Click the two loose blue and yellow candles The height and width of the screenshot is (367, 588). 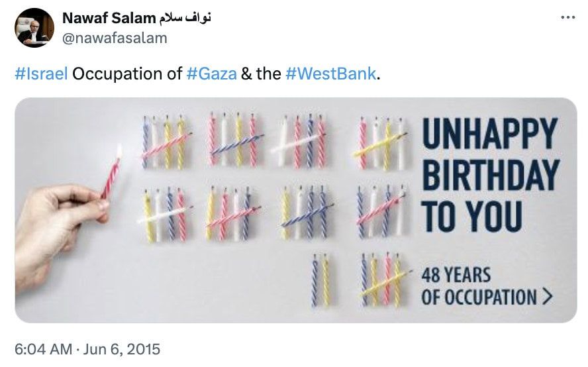click(320, 280)
